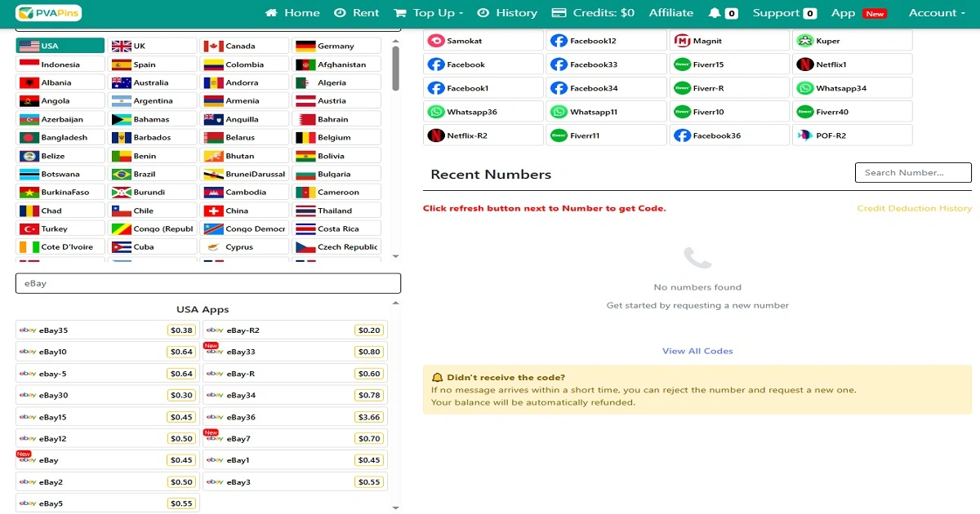Viewport: 980px width, 514px height.
Task: Select Germany from the country list
Action: [x=336, y=47]
